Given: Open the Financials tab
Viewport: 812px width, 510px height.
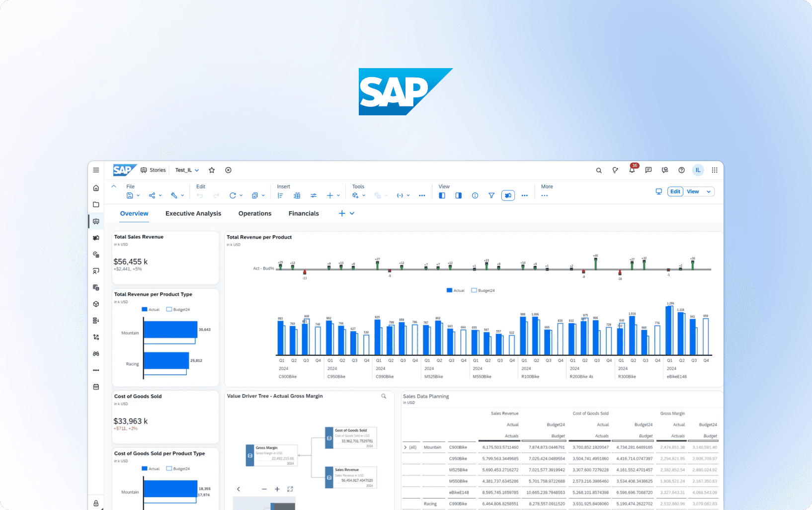Looking at the screenshot, I should tap(304, 213).
